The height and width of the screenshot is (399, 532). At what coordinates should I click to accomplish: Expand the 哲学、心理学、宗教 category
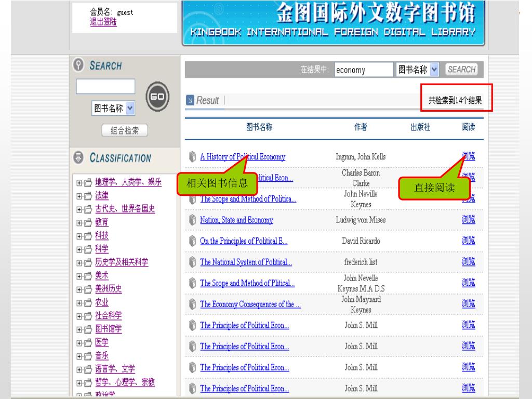click(x=79, y=383)
